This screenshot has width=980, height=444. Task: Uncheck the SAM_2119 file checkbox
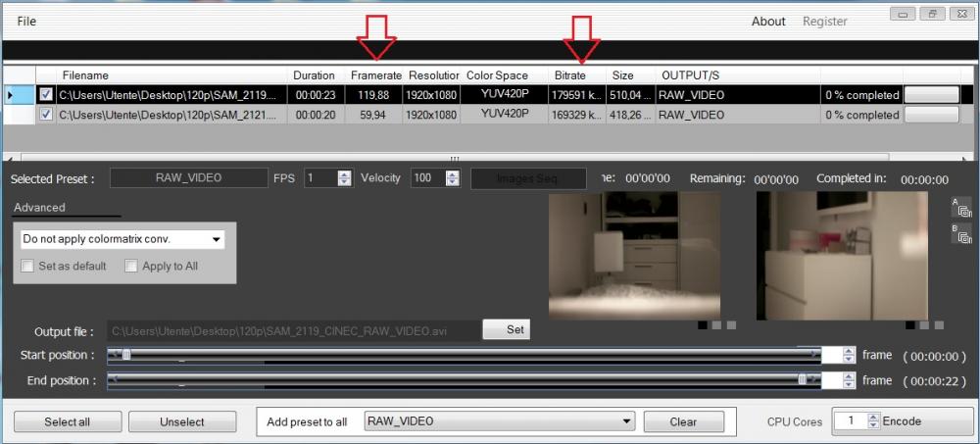[46, 95]
